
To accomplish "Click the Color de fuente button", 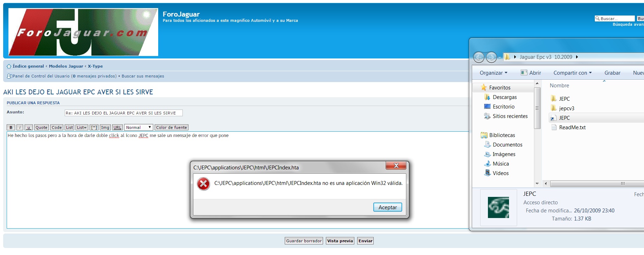I will tap(171, 127).
